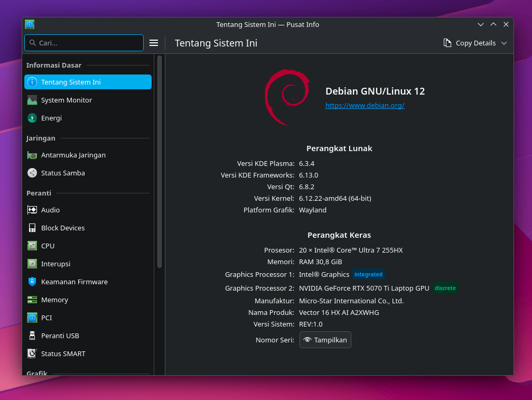Open Status SMART page
532x400 pixels.
(x=88, y=354)
